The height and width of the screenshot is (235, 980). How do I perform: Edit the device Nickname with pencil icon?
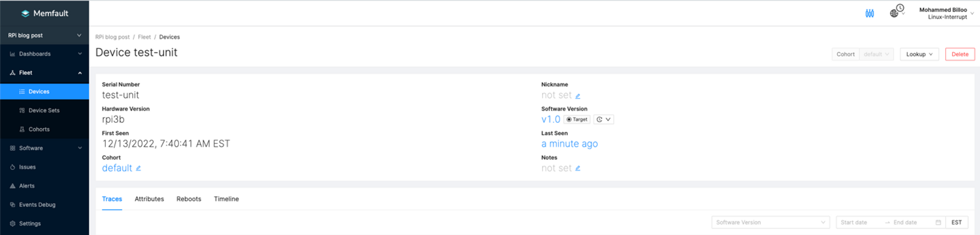578,96
